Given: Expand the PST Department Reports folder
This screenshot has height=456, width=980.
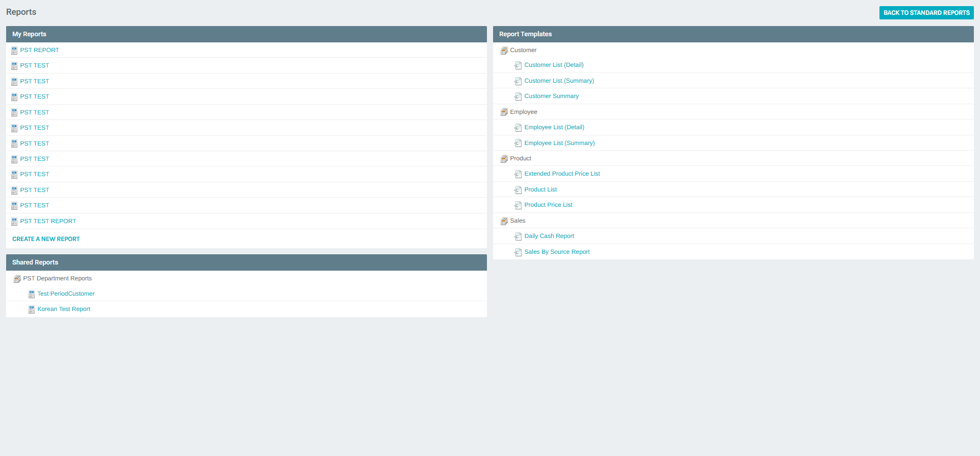Looking at the screenshot, I should 17,279.
